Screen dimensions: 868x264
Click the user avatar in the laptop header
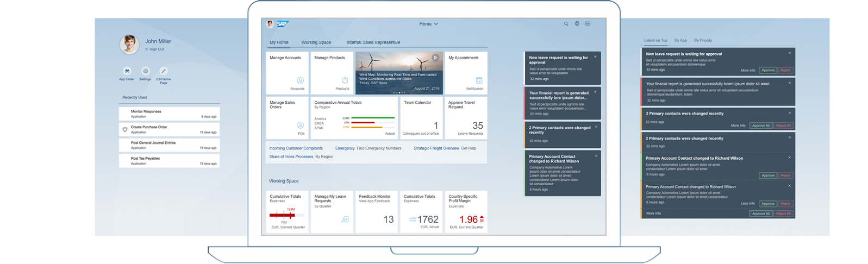pyautogui.click(x=270, y=24)
